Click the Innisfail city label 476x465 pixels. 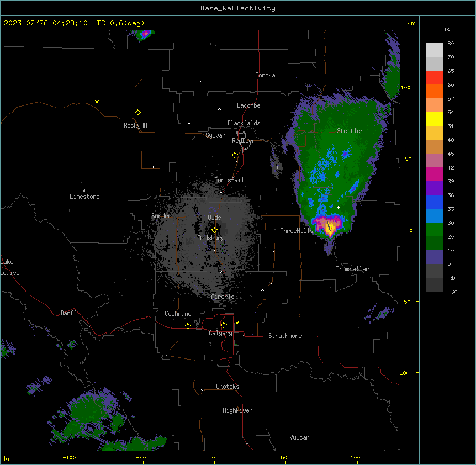(229, 180)
